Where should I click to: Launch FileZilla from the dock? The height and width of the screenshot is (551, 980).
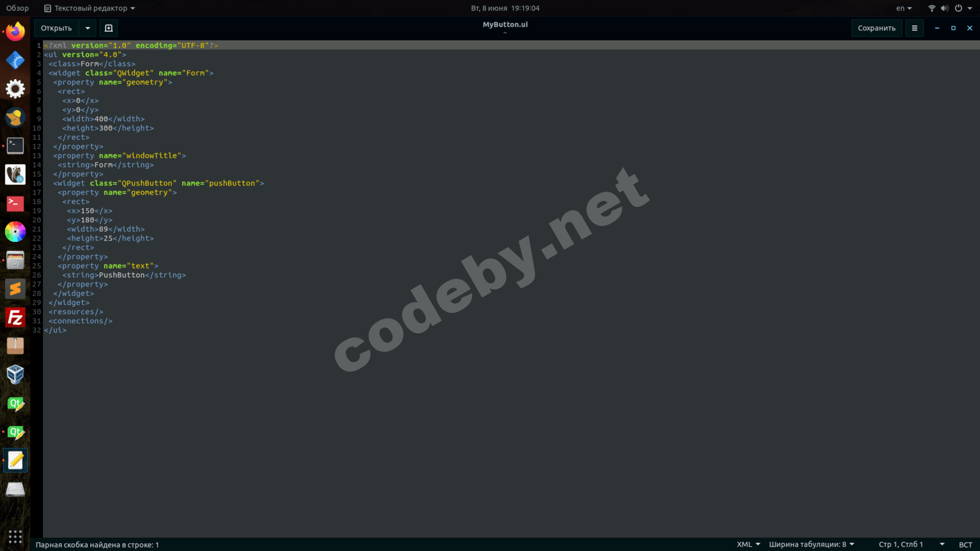pyautogui.click(x=15, y=318)
